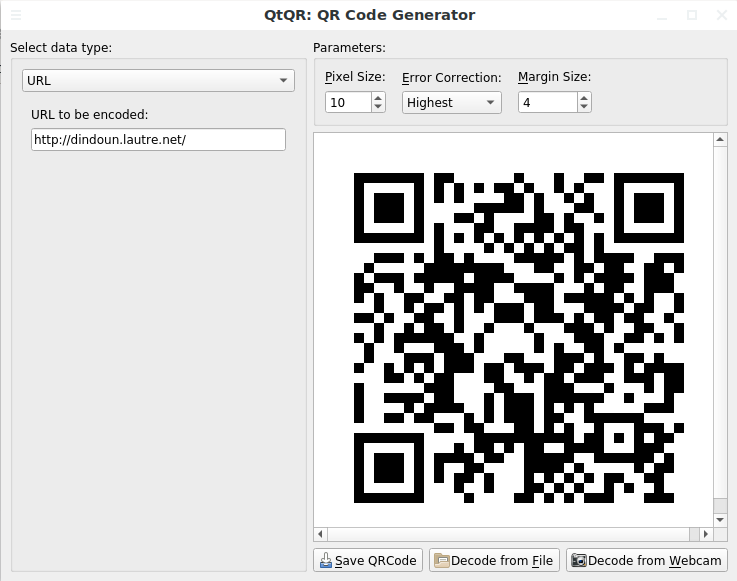Close the QtQR window
Screen dimensions: 737x581
coord(722,15)
